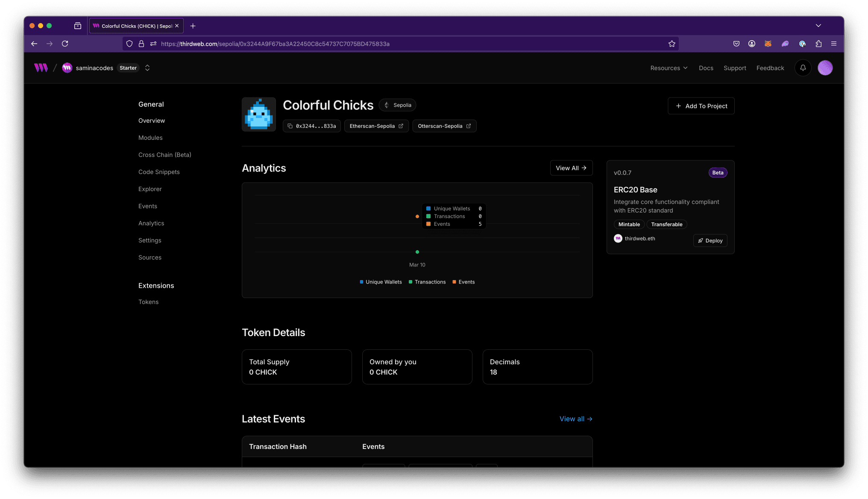Expand the Resources dropdown
868x499 pixels.
tap(669, 68)
